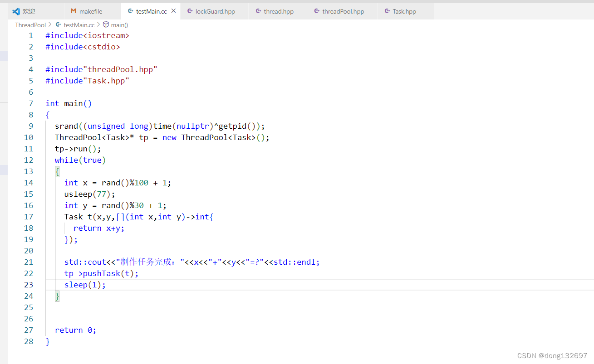Click the int main() declaration
594x364 pixels.
[x=69, y=103]
